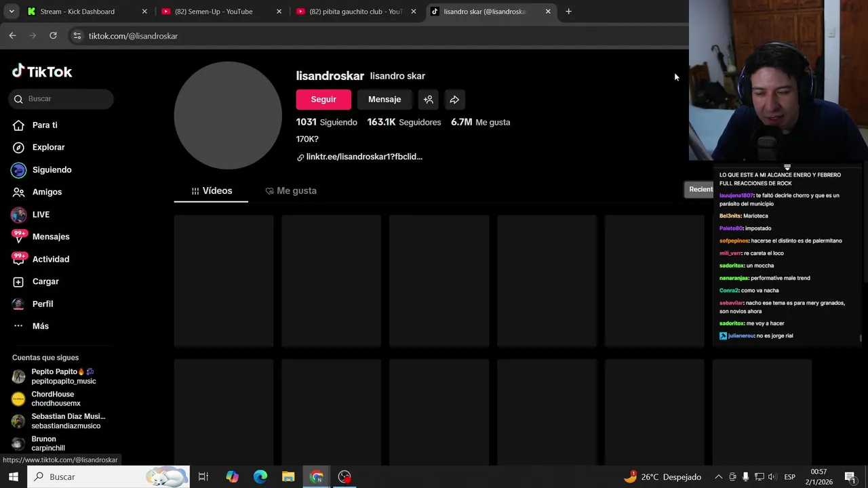Click the chat username julianerou

click(x=741, y=335)
